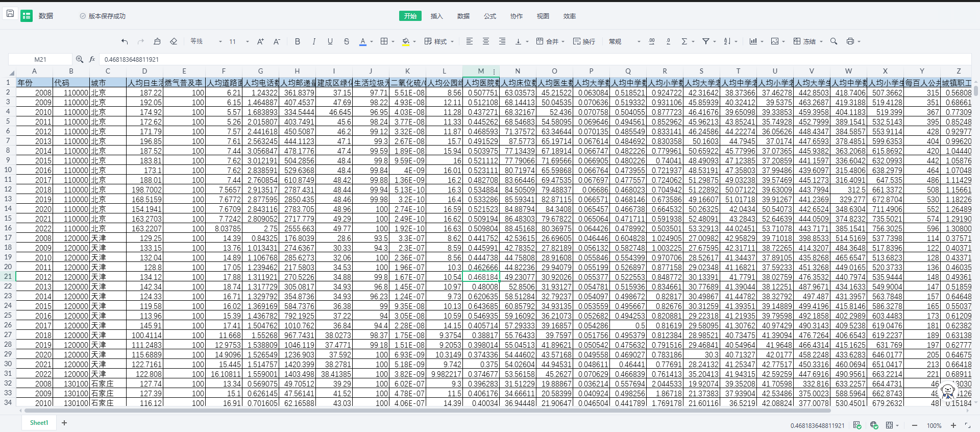Open the 视图 tab
Screen dimensions: 980x432
pyautogui.click(x=543, y=16)
